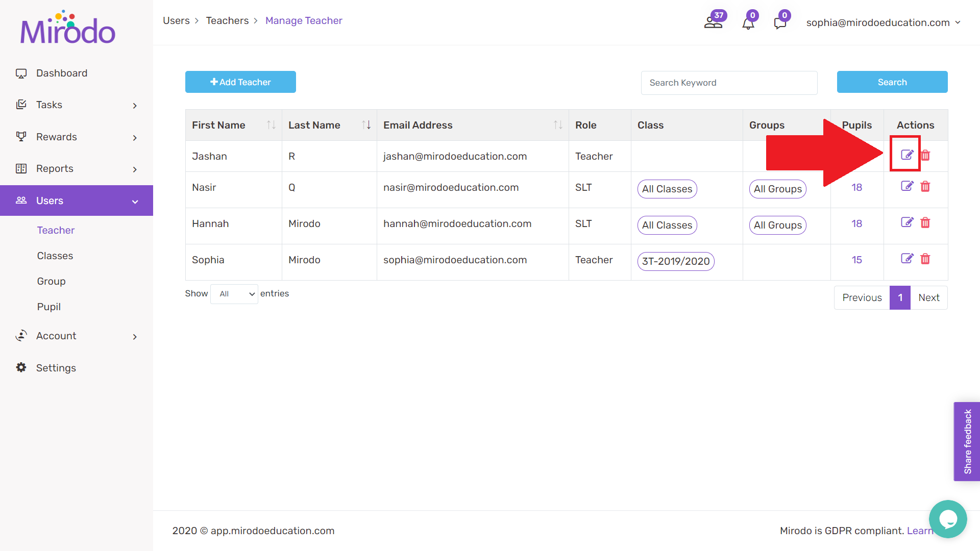Select Pupil under Users
Screen dimensions: 980x551
pos(49,307)
